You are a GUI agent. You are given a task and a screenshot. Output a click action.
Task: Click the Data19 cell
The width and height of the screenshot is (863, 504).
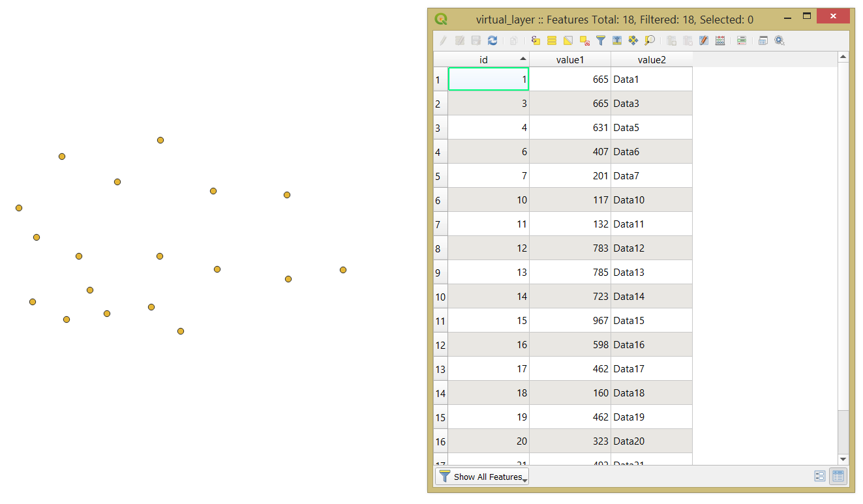pos(652,417)
